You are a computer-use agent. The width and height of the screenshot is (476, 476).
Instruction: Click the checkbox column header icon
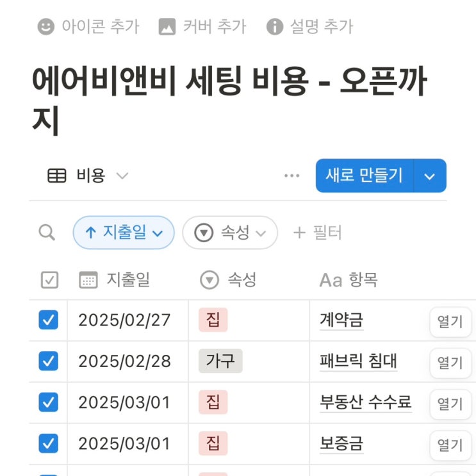point(49,280)
